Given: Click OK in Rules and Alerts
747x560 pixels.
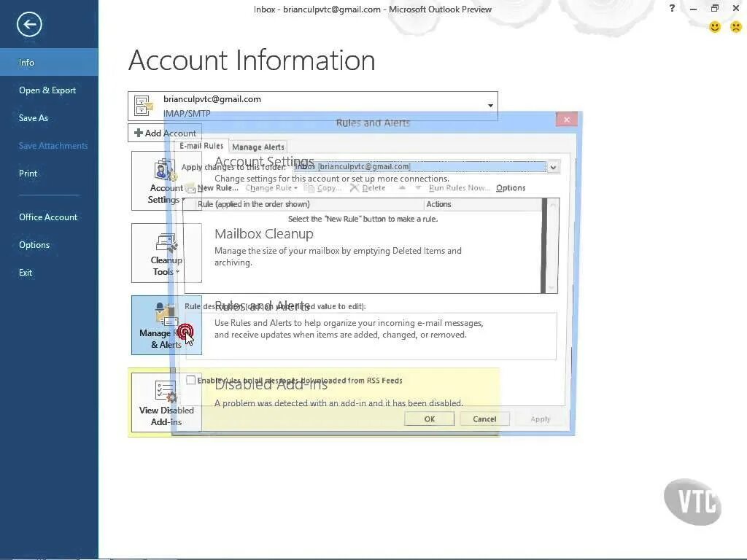Looking at the screenshot, I should tap(429, 419).
